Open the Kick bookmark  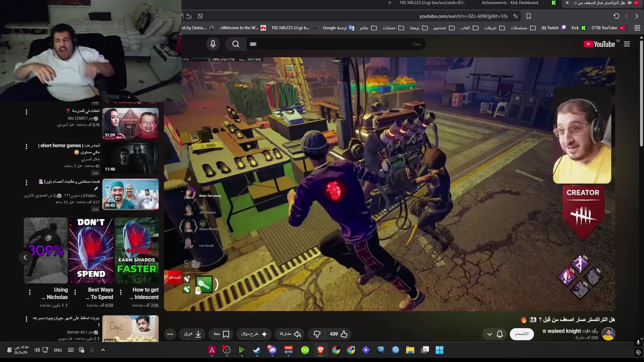(x=579, y=28)
